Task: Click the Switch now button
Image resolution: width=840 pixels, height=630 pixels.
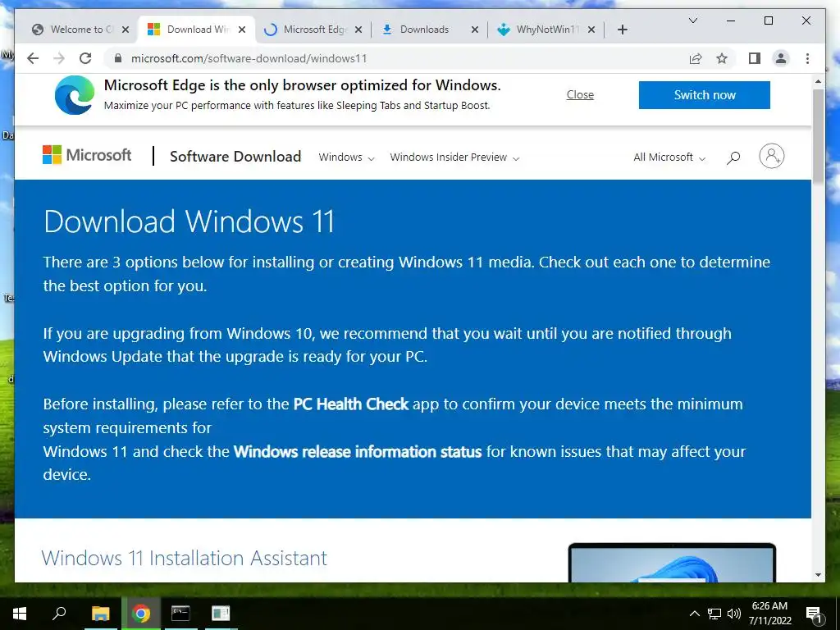Action: pos(705,95)
